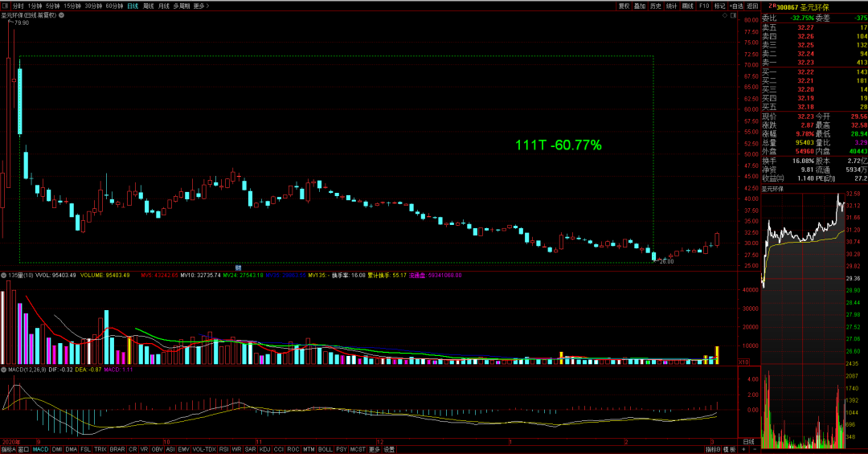Switch to the 30分钟 chart period
The width and height of the screenshot is (868, 454).
pyautogui.click(x=93, y=6)
